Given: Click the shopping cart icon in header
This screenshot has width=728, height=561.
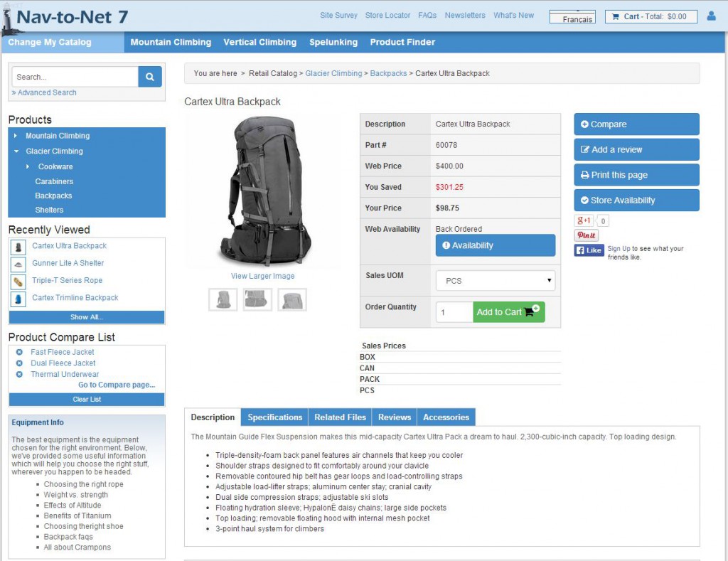Looking at the screenshot, I should pyautogui.click(x=616, y=16).
